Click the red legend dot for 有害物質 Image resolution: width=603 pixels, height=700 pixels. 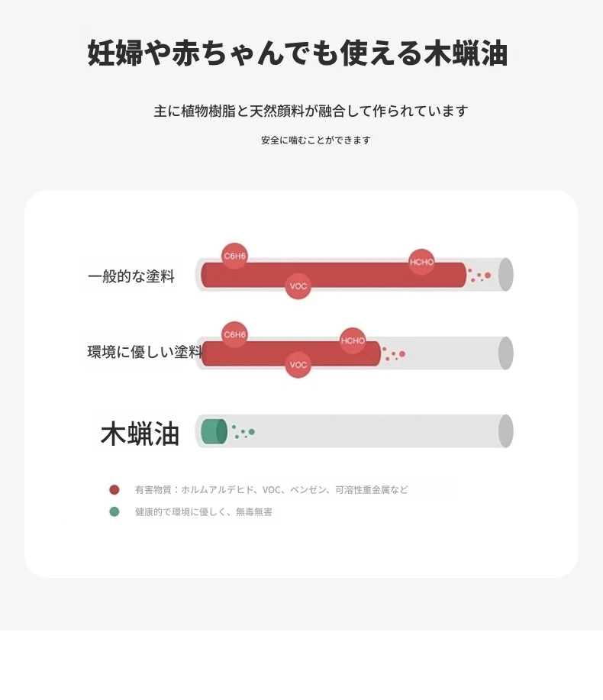[114, 490]
